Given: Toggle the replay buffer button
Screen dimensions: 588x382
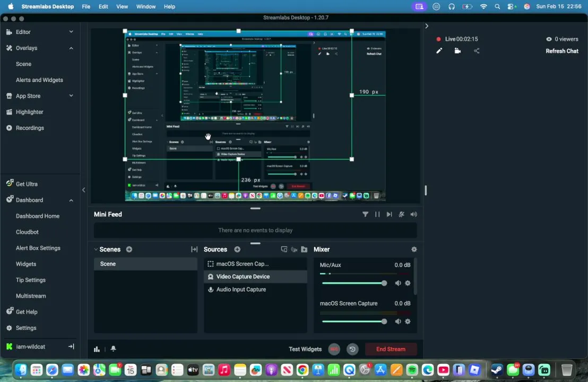Looking at the screenshot, I should [x=352, y=349].
